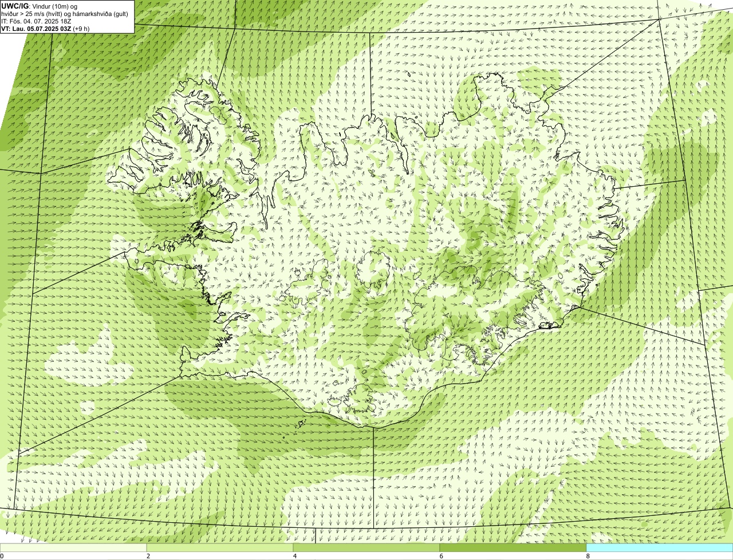This screenshot has height=560, width=733.
Task: Click the 0–2 m/s palest color bar segment
Action: pyautogui.click(x=73, y=548)
